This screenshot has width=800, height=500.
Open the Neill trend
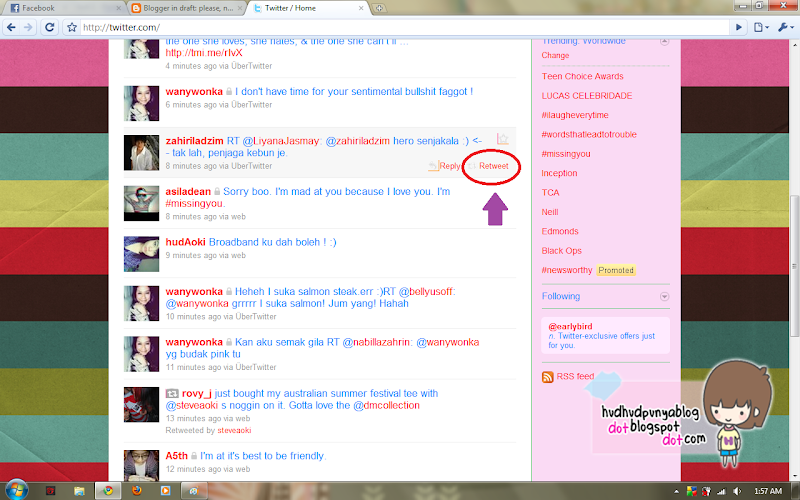550,212
